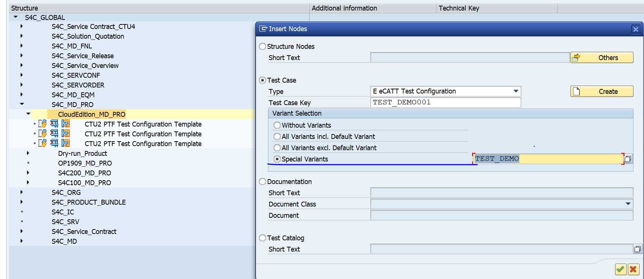This screenshot has height=279, width=644.
Task: Click test configuration icon in third CTU2 row
Action: (x=42, y=143)
